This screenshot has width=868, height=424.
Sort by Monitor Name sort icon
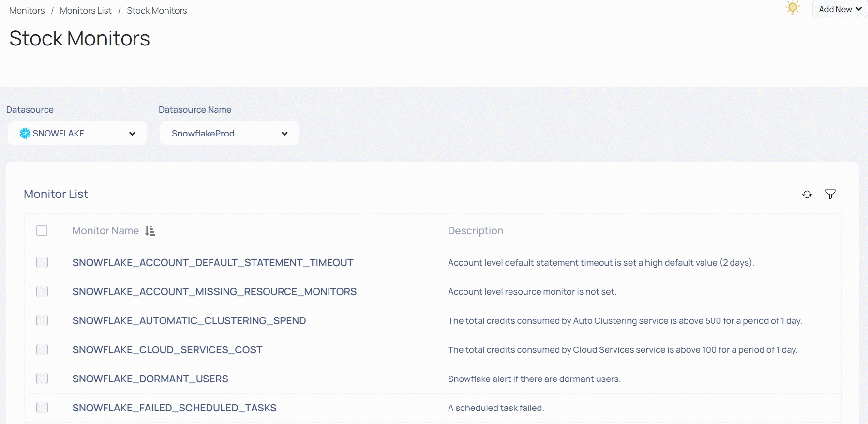[x=150, y=231]
